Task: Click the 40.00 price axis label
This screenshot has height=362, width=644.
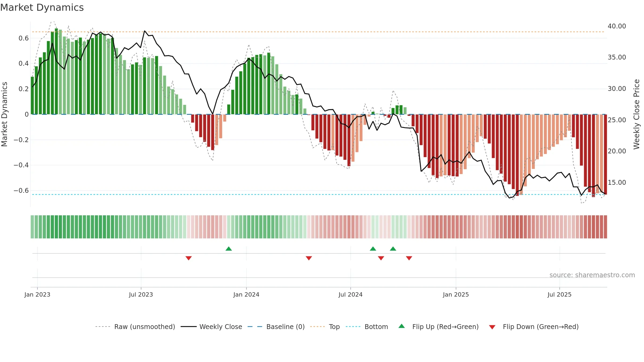Action: tap(617, 26)
